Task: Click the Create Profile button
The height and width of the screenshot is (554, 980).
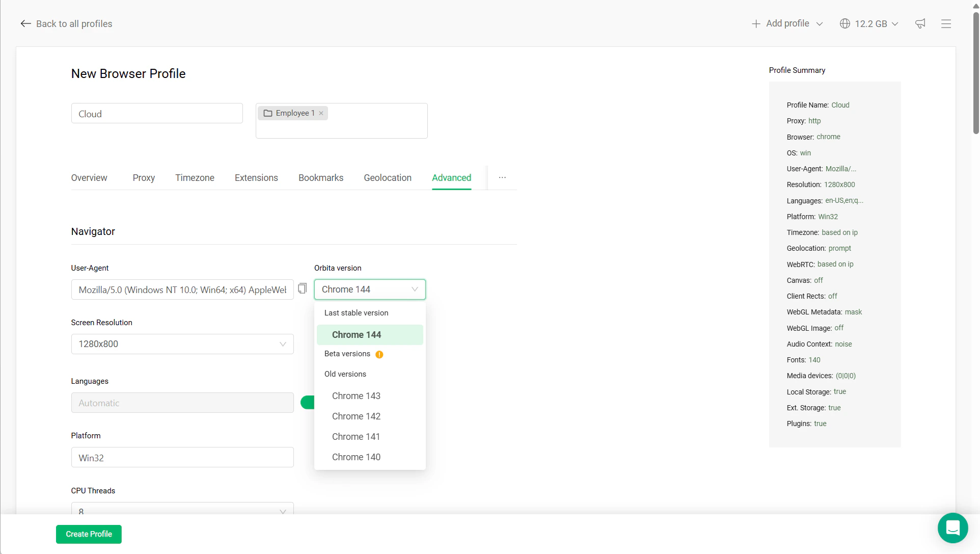Action: pos(89,534)
